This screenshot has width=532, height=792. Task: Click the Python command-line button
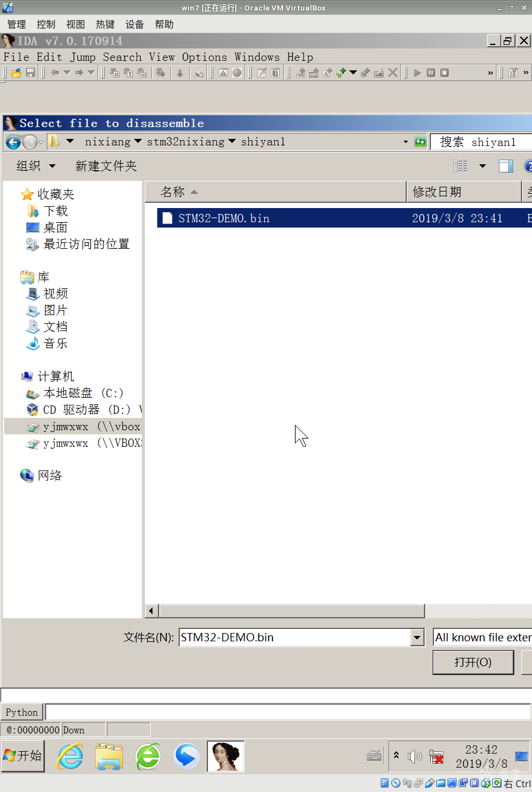click(x=22, y=712)
